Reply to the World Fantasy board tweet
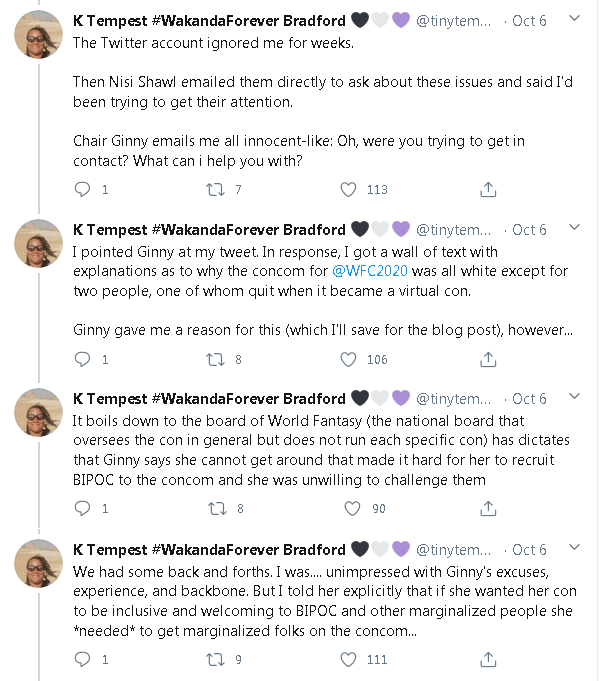601x681 pixels. point(83,509)
